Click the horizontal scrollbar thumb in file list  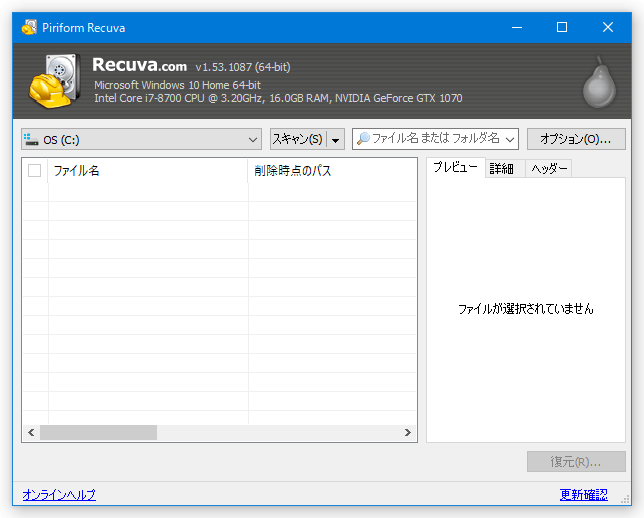click(99, 433)
